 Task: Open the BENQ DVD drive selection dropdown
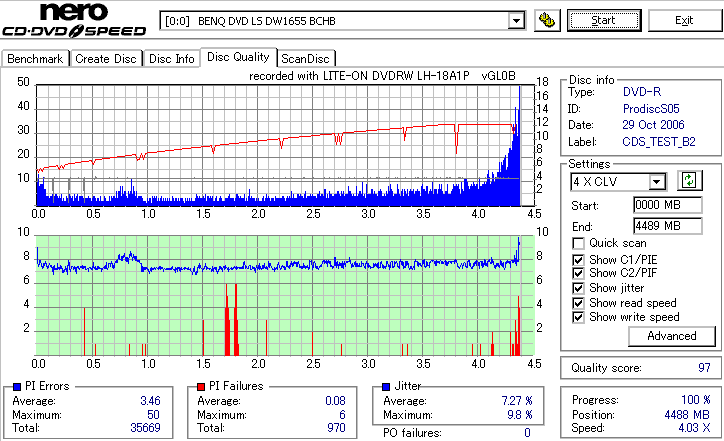[x=516, y=21]
